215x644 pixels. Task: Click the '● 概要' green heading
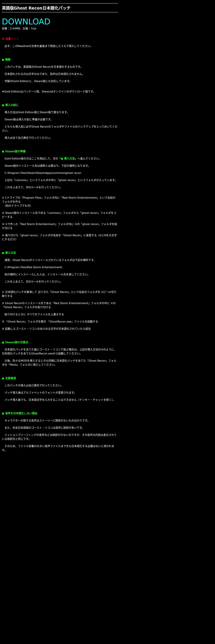tap(6, 60)
